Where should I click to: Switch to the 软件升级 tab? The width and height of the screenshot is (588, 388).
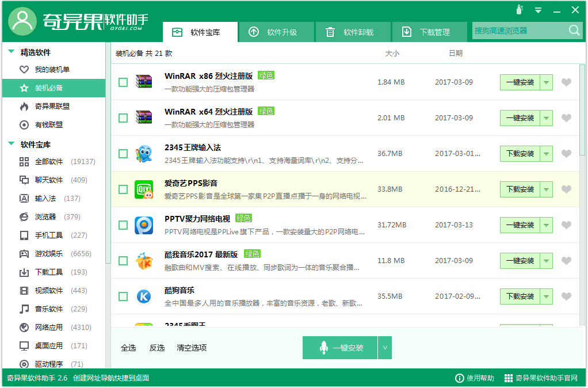click(x=277, y=32)
